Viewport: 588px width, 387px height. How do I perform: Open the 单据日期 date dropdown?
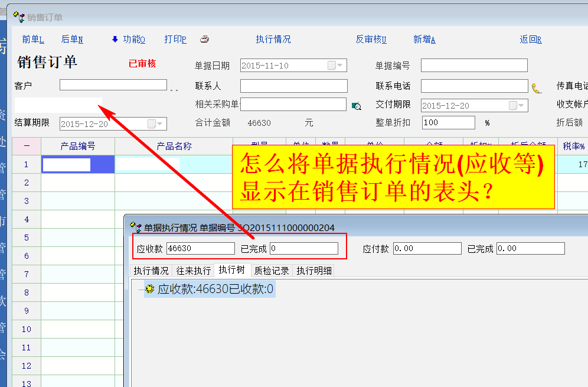coord(341,66)
